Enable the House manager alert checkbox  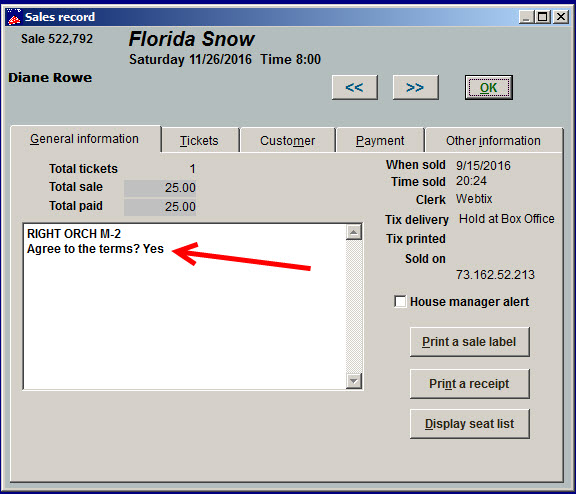(400, 301)
